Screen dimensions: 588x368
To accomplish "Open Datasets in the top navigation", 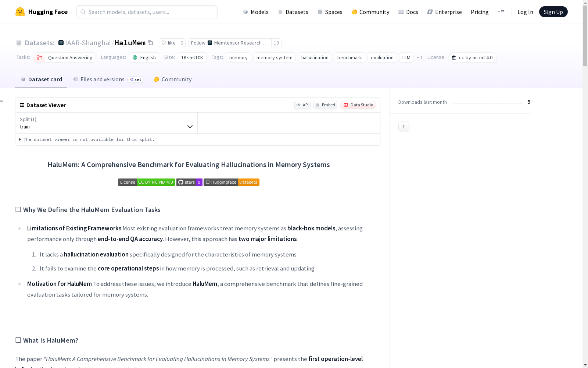I will (x=293, y=12).
